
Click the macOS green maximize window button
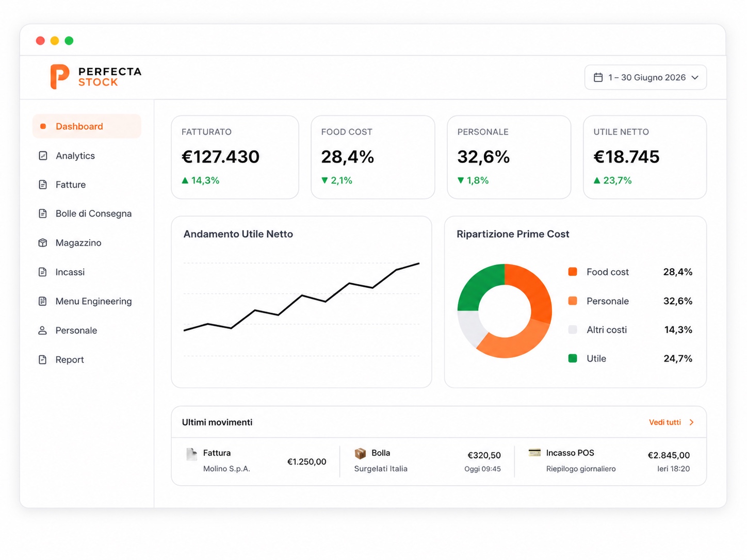point(69,41)
